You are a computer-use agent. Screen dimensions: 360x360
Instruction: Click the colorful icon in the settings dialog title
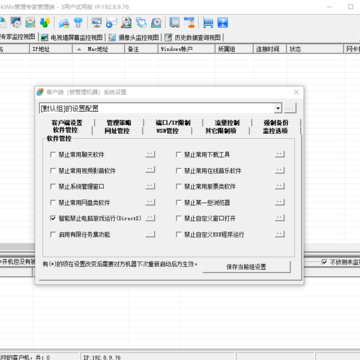[x=40, y=92]
